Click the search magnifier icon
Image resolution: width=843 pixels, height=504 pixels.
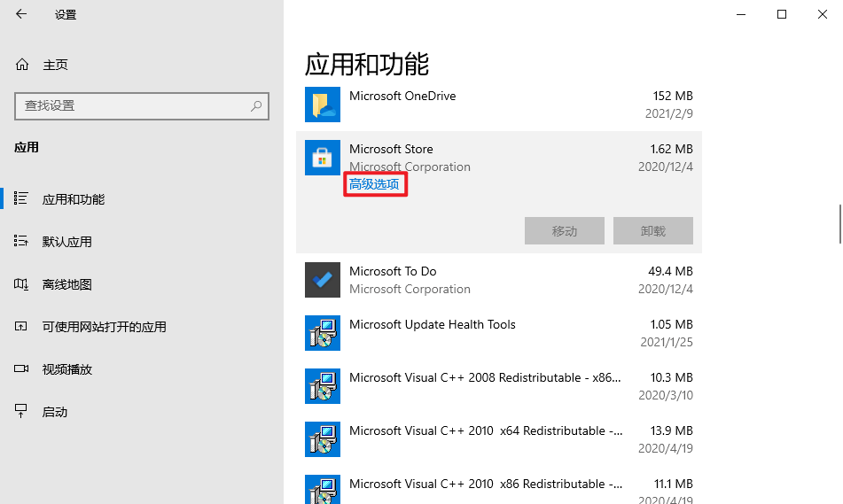tap(256, 106)
